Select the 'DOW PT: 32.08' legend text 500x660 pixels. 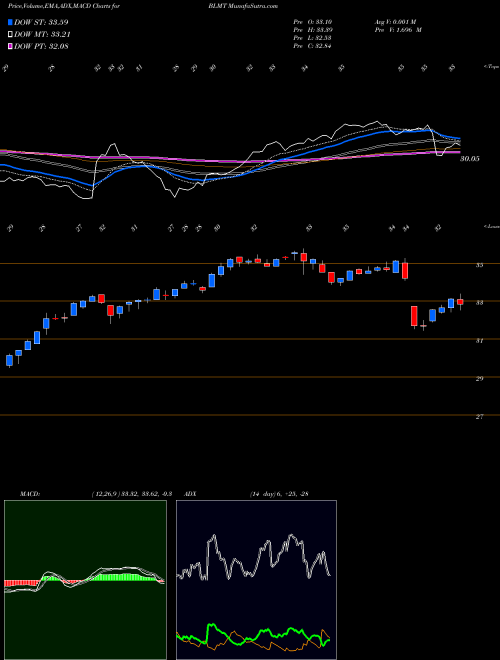(x=41, y=46)
